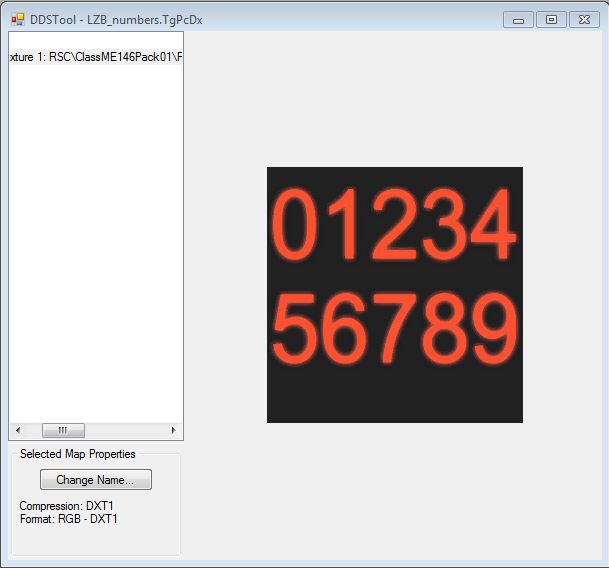
Task: Click the list's left scroll arrow
Action: 18,430
